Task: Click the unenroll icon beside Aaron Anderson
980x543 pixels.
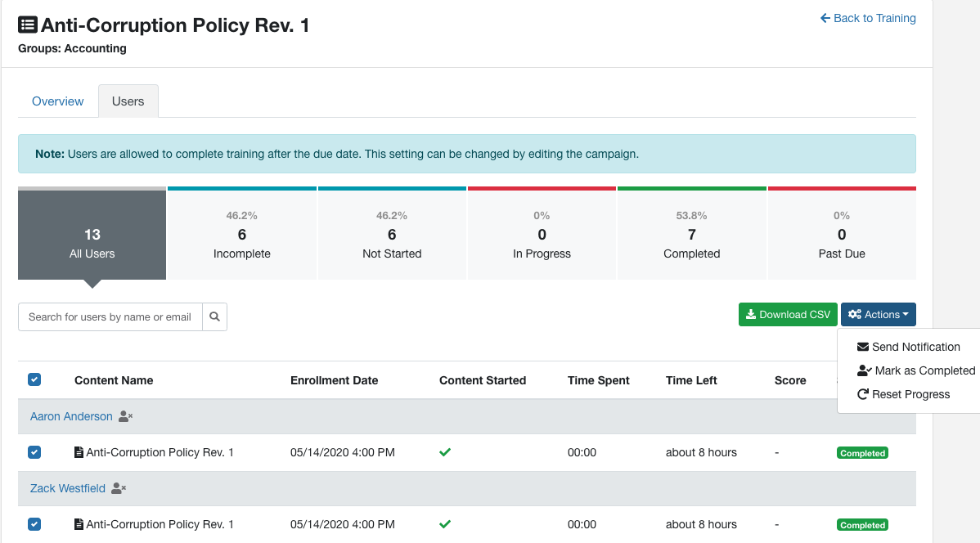Action: pyautogui.click(x=124, y=416)
